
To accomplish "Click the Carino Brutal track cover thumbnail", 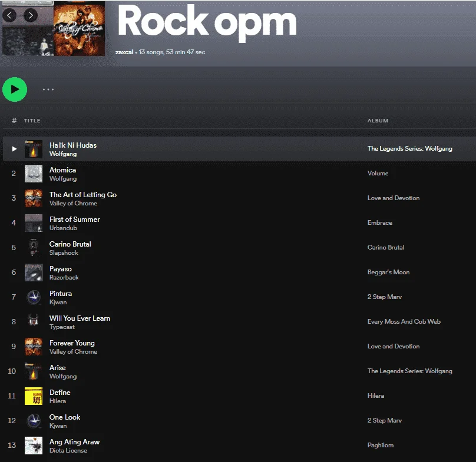I will (34, 248).
